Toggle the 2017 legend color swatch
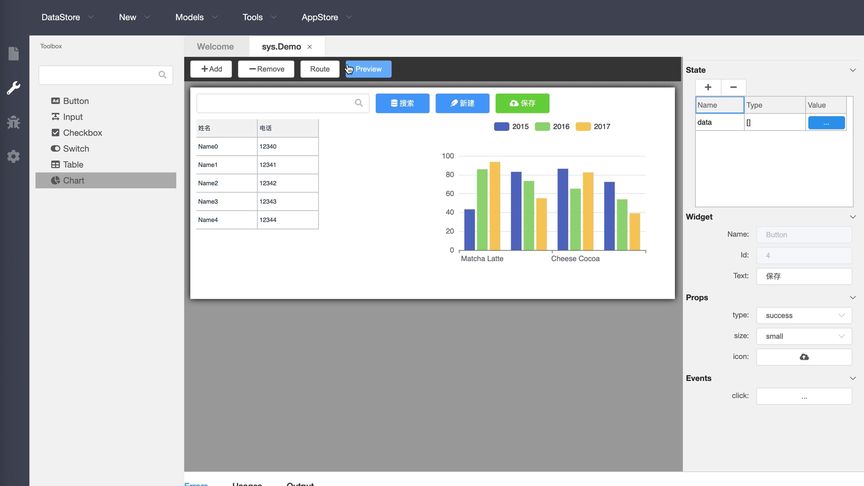Screen dimensions: 864x486 click(x=583, y=126)
